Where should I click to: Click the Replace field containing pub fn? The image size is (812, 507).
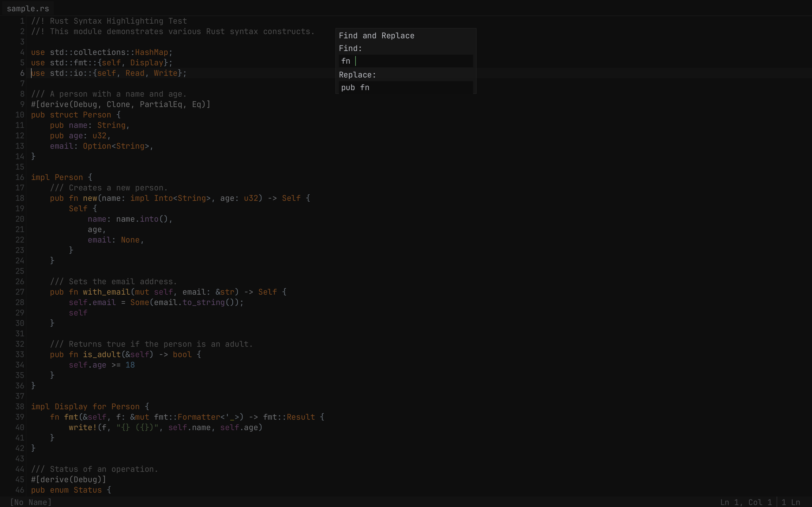[x=405, y=88]
